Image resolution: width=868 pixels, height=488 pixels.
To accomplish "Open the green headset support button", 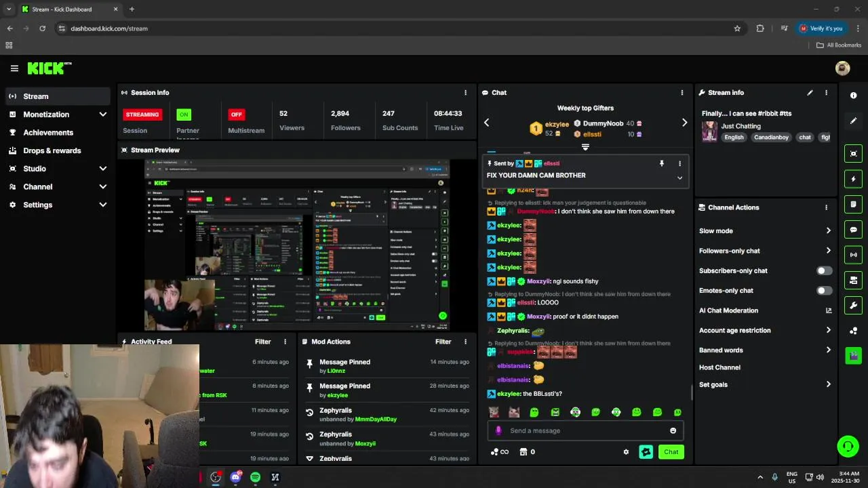I will tap(848, 446).
